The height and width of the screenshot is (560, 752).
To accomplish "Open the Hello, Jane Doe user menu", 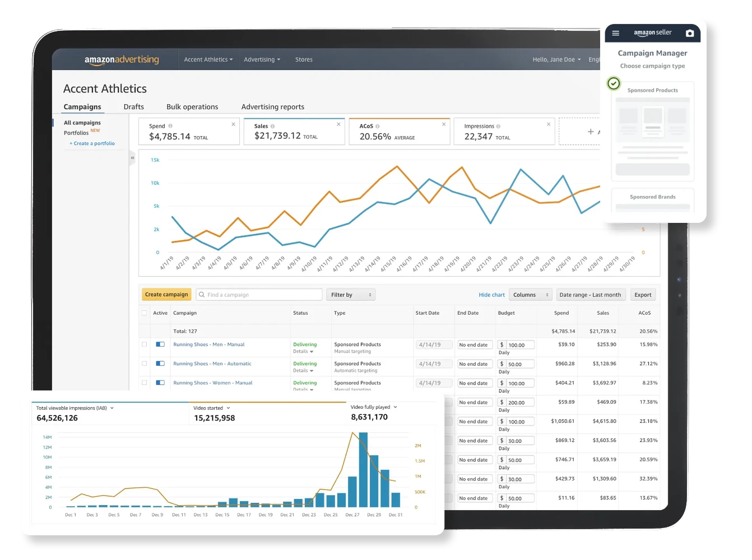I will pos(557,59).
